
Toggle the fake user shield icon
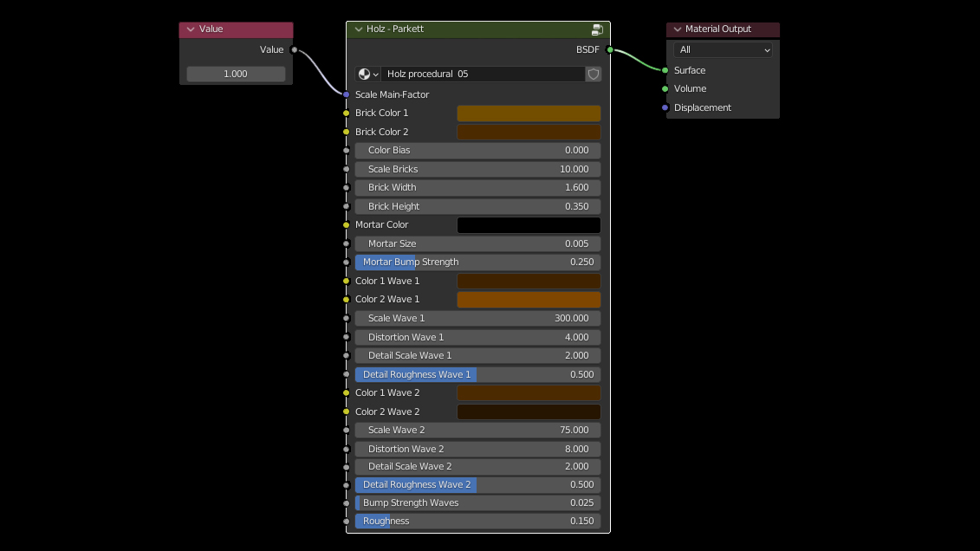594,75
